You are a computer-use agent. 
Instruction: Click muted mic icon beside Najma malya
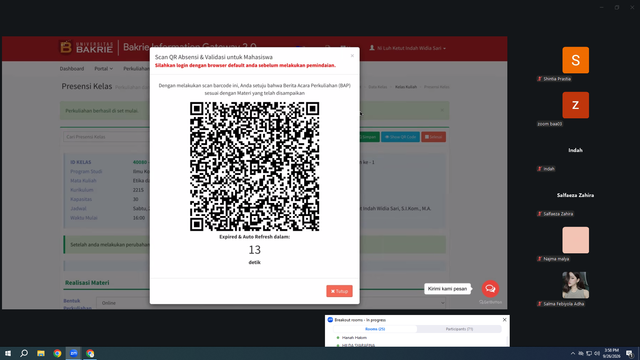[540, 259]
